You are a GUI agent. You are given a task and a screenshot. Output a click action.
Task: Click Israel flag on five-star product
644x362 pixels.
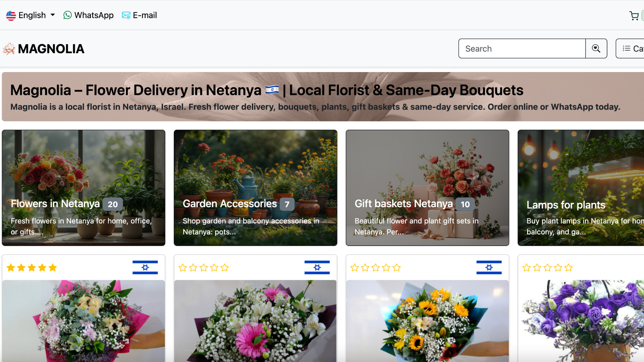(x=145, y=267)
